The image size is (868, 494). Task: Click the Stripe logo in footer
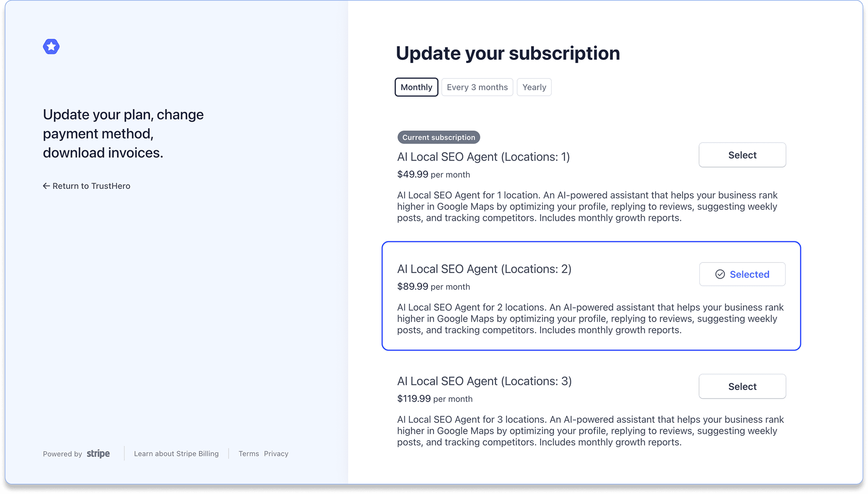98,453
